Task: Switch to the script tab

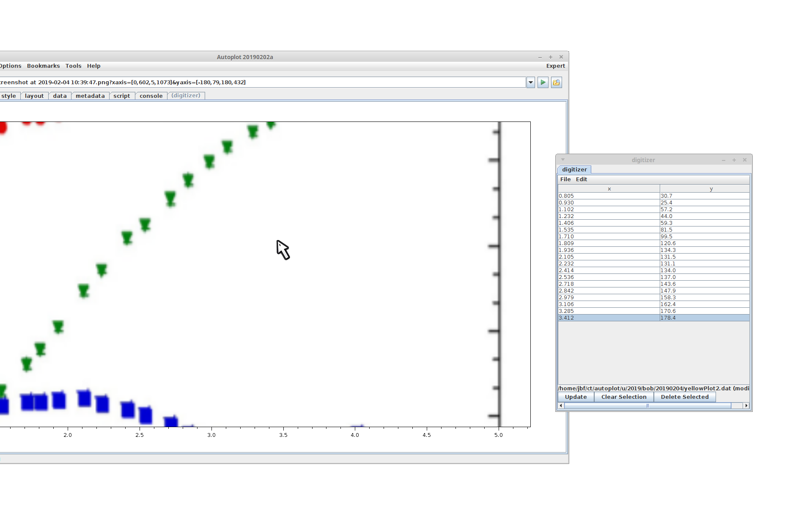Action: click(x=122, y=96)
